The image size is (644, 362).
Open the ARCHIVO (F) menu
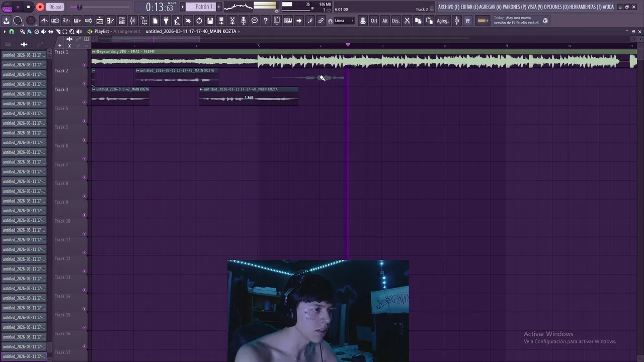click(449, 7)
